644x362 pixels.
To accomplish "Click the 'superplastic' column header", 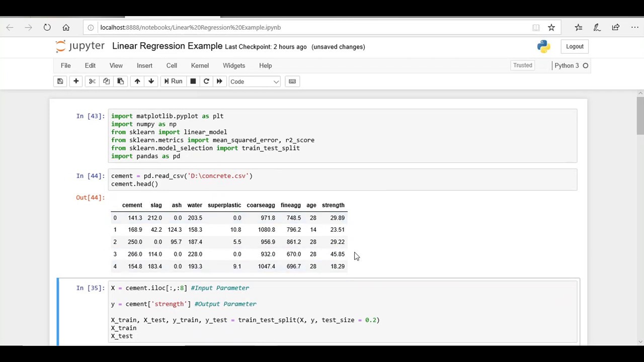I will [x=224, y=205].
